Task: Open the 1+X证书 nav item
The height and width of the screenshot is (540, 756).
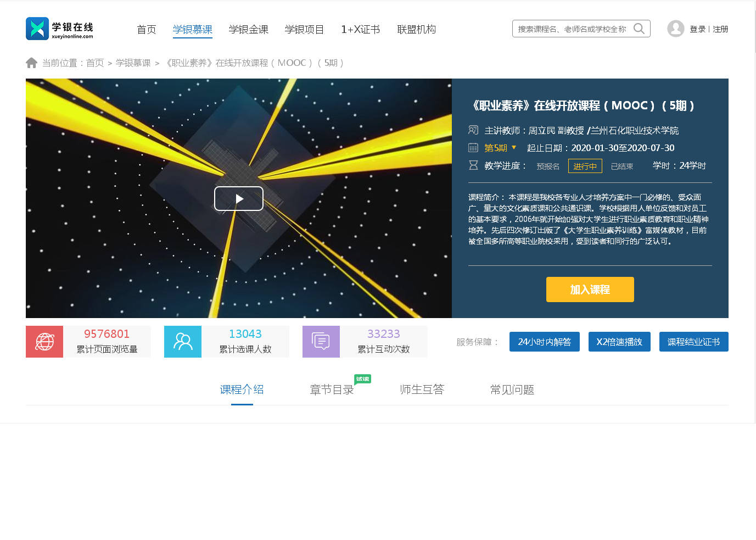Action: tap(361, 29)
